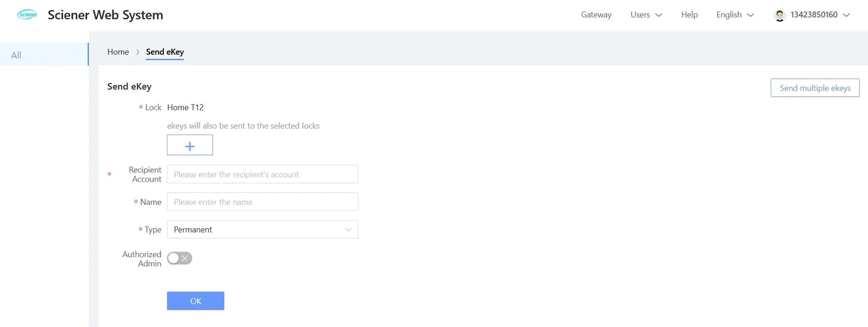Click the breadcrumb arrow after Home
The image size is (868, 327).
pos(138,52)
